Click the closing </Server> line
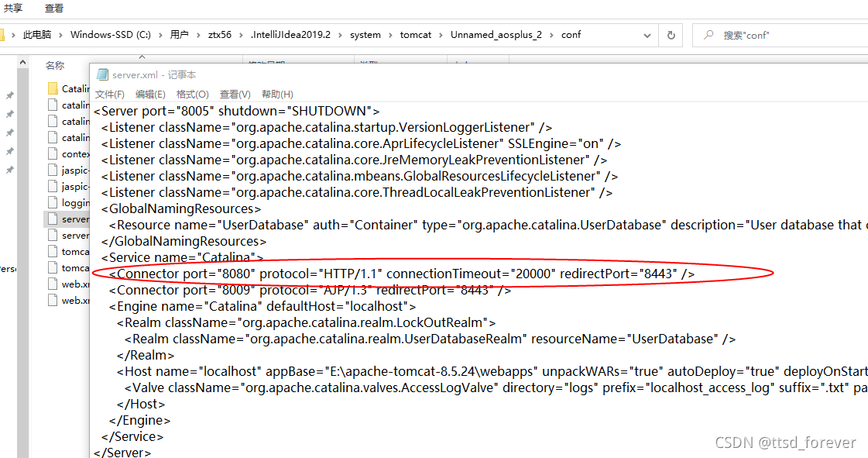 tap(122, 452)
